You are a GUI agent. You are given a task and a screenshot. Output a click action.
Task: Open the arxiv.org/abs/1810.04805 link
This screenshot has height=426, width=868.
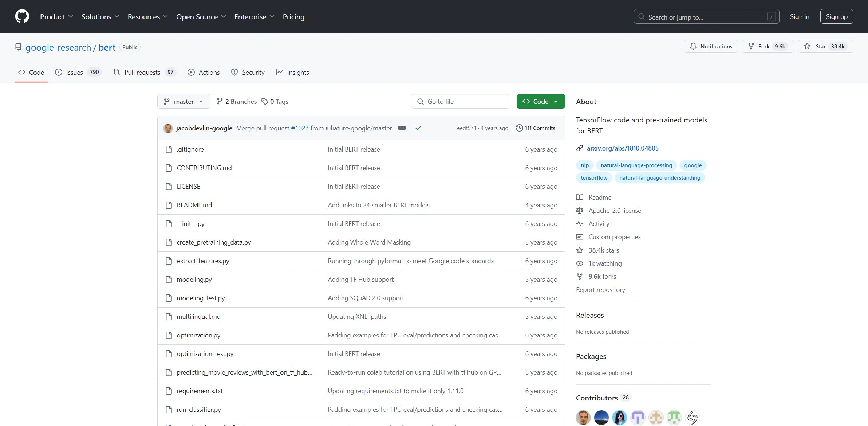pyautogui.click(x=622, y=148)
